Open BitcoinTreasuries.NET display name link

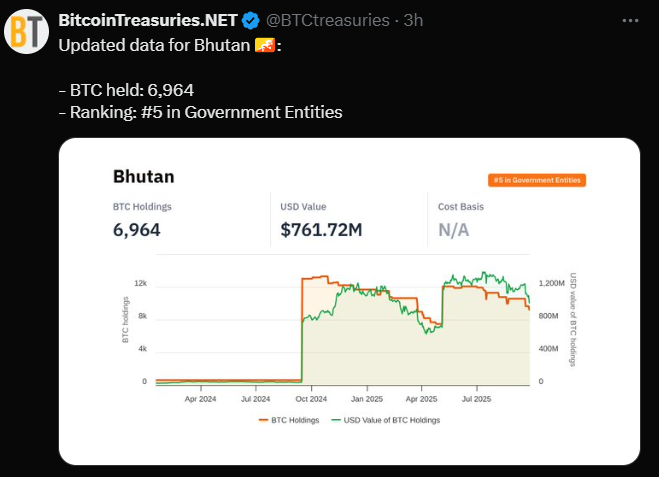148,20
